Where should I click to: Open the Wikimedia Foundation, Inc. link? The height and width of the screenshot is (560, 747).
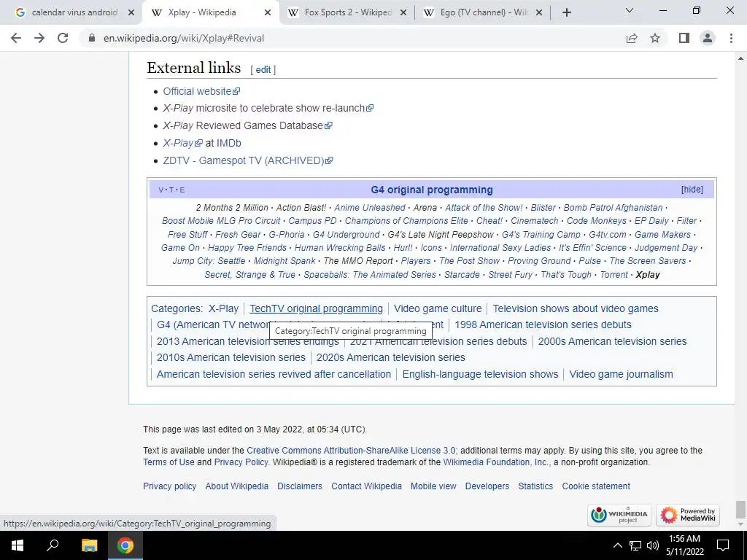[495, 462]
